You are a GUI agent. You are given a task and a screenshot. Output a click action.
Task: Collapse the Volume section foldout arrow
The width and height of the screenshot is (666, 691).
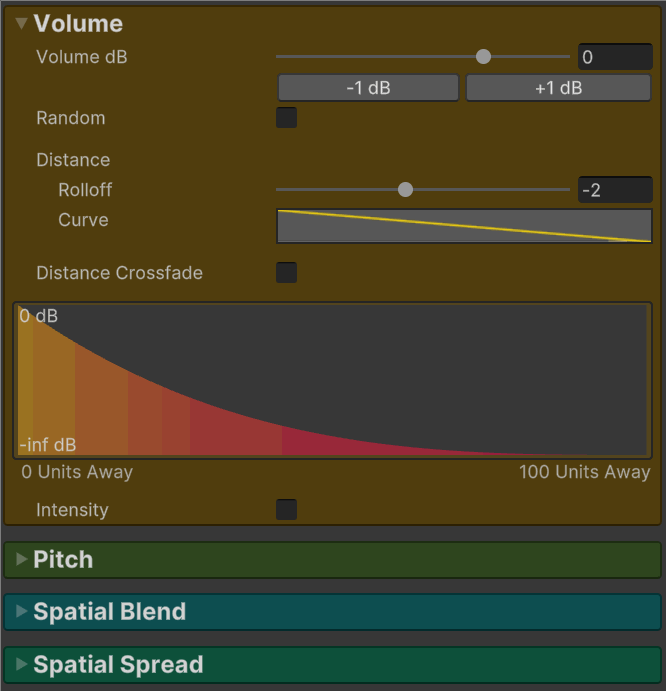21,24
